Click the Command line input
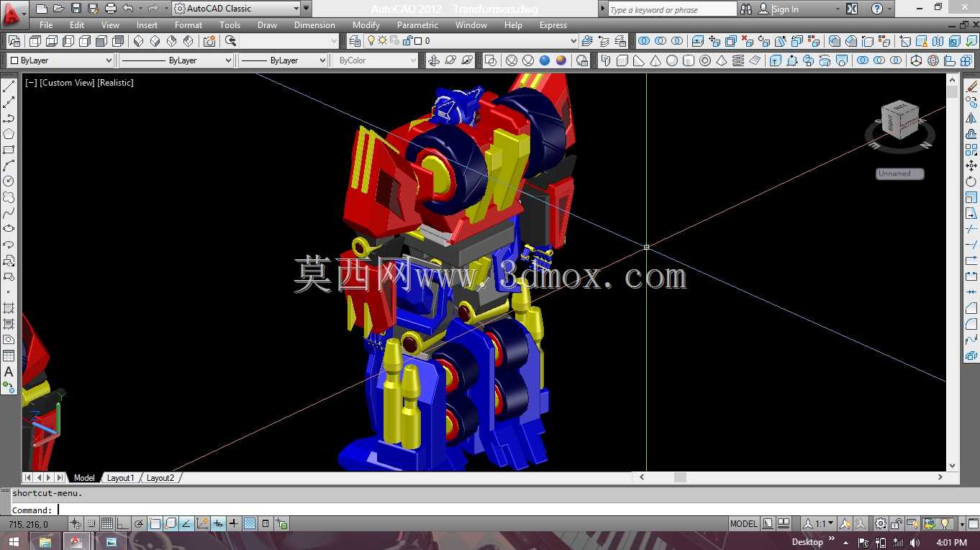The width and height of the screenshot is (980, 550). click(x=495, y=510)
